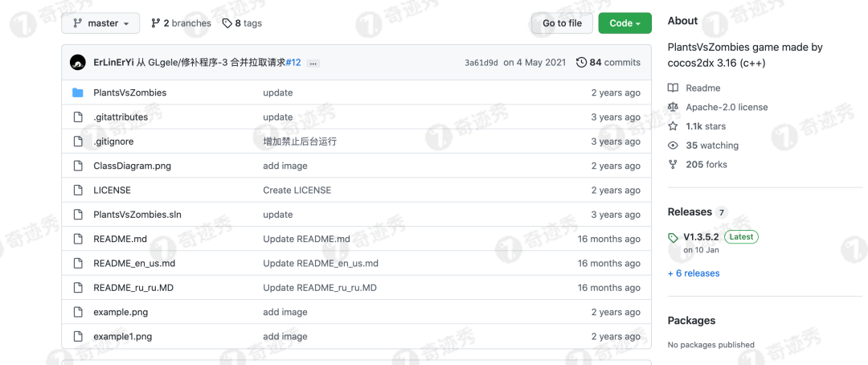
Task: Open 'Update README.md' commit message
Action: [x=307, y=239]
